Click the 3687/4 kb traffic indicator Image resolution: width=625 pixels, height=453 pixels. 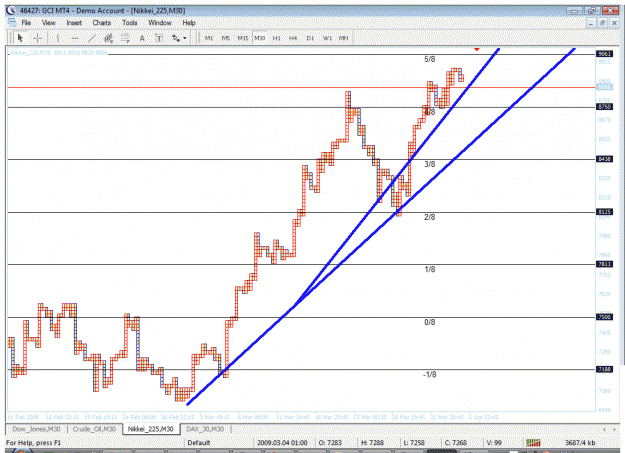coord(580,443)
